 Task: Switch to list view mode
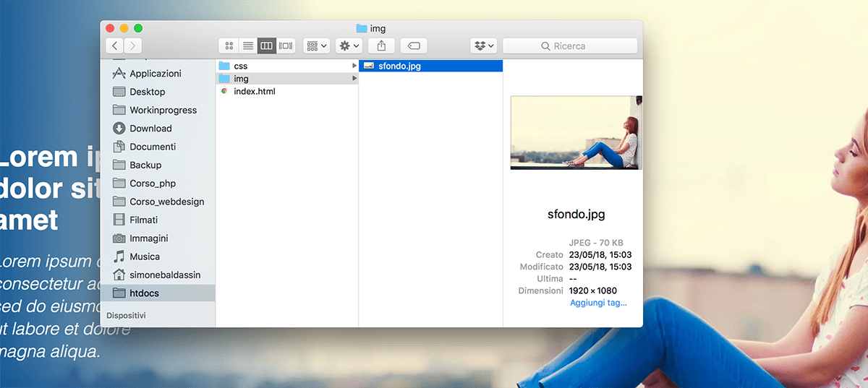(x=248, y=46)
